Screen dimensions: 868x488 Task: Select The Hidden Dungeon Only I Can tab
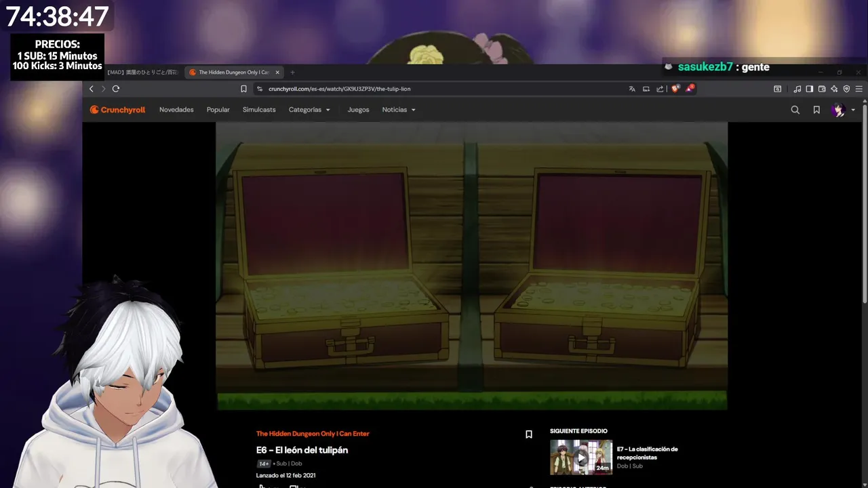(235, 73)
